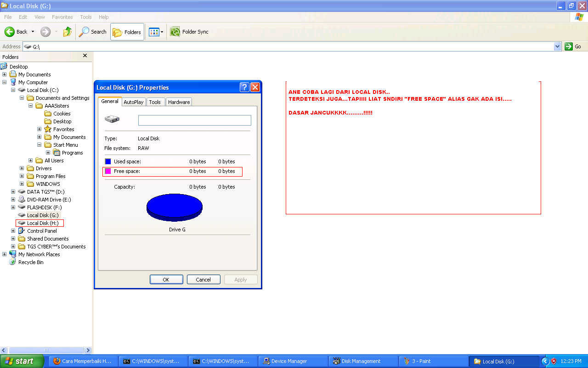This screenshot has width=588, height=368.
Task: Expand DATA TGS (D:) in the tree
Action: point(12,191)
